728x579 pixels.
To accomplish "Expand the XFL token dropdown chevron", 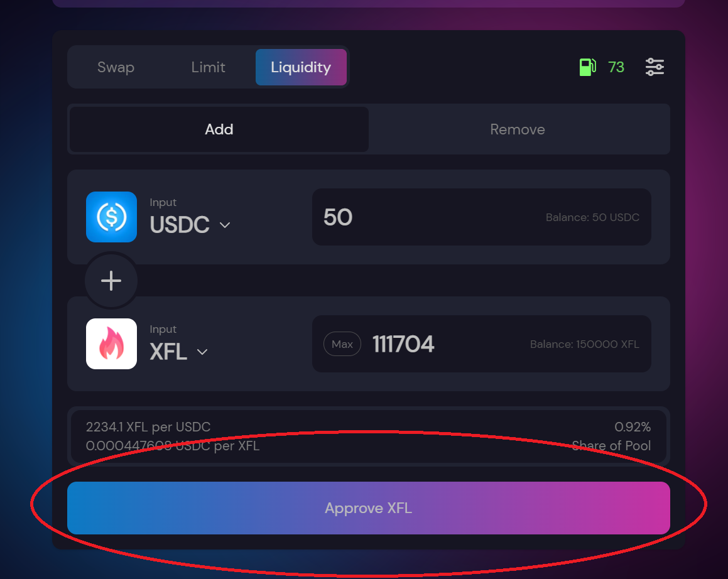I will tap(202, 352).
